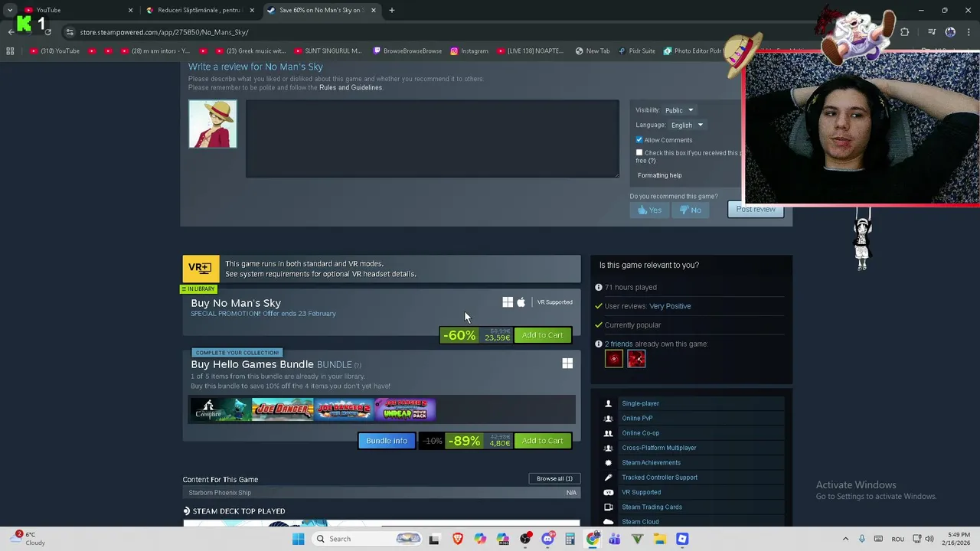980x551 pixels.
Task: Click the user profile avatar image
Action: point(213,124)
